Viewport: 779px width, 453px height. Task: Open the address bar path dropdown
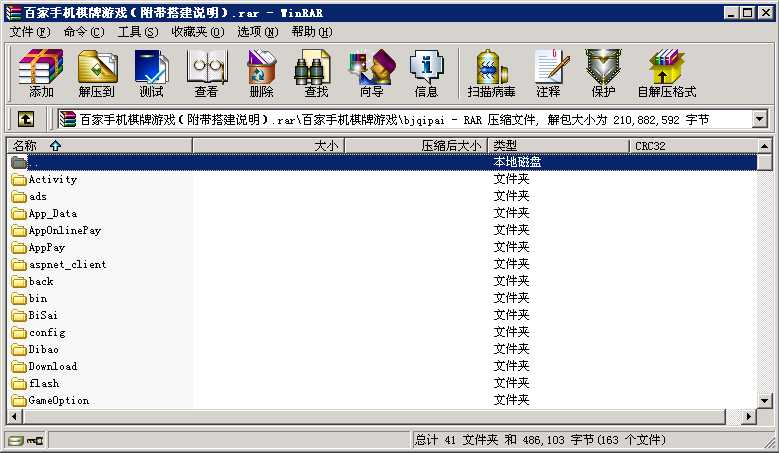759,119
